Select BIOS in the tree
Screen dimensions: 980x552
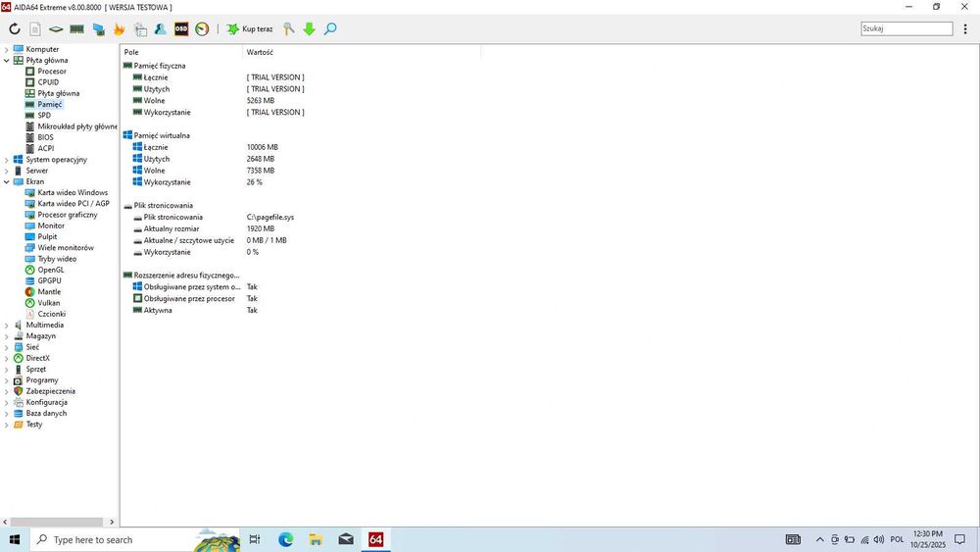(45, 137)
